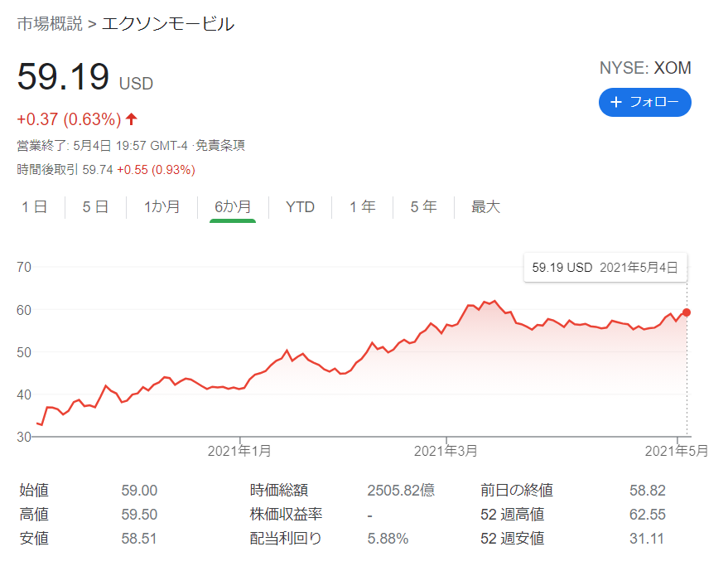Click the 時価総額 2505.82億 value
Viewport: 728px width, 571px height.
pos(401,491)
